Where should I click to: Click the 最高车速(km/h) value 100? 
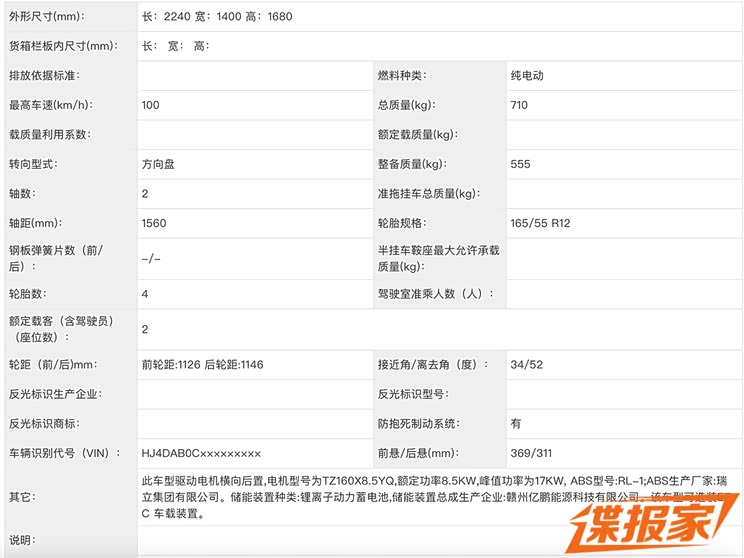pos(151,105)
